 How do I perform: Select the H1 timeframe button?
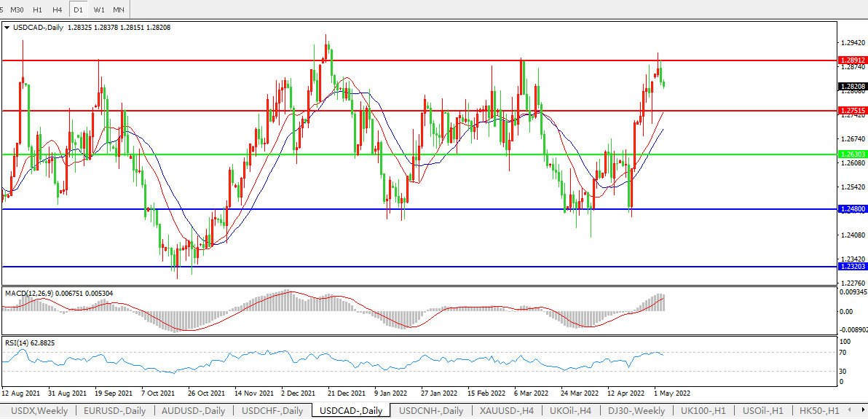coord(38,9)
